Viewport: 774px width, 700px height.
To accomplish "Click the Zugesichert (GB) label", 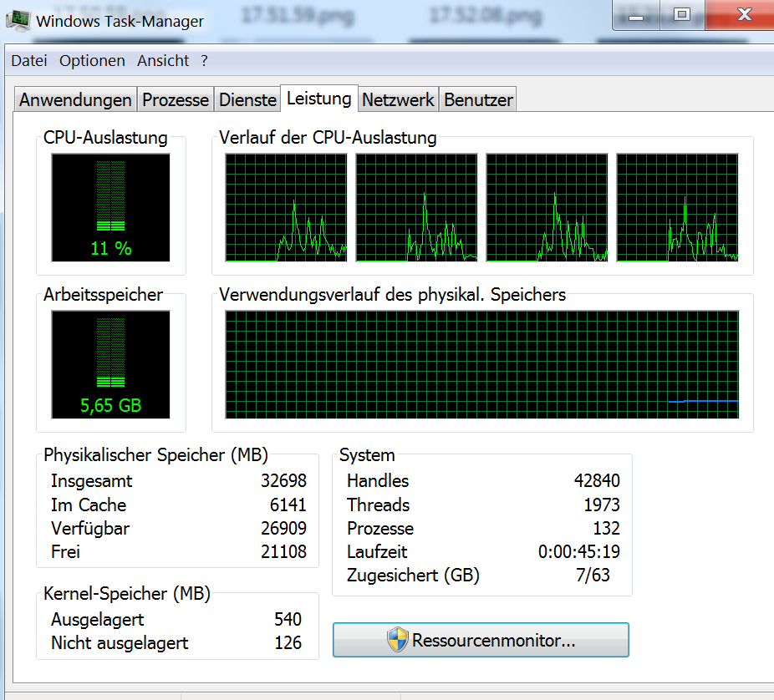I will tap(413, 576).
